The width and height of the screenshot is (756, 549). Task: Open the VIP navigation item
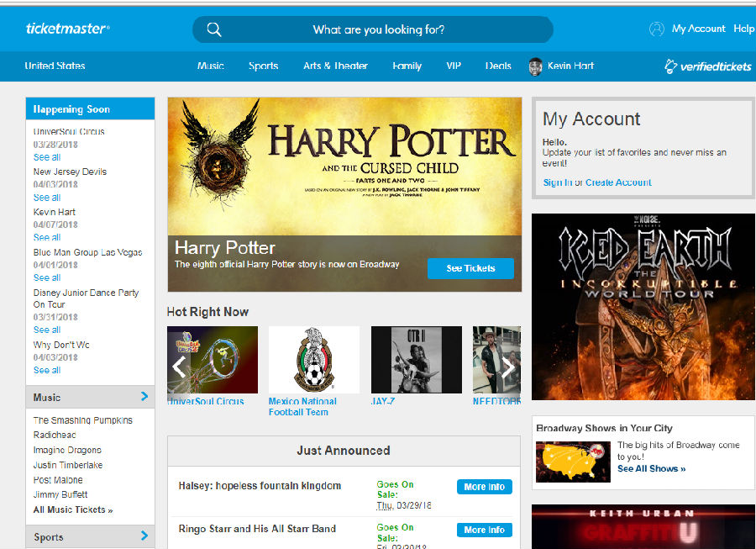click(x=454, y=66)
